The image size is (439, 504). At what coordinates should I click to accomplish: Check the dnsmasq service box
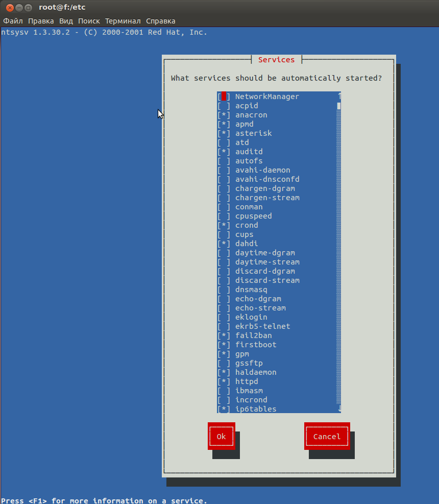[224, 290]
